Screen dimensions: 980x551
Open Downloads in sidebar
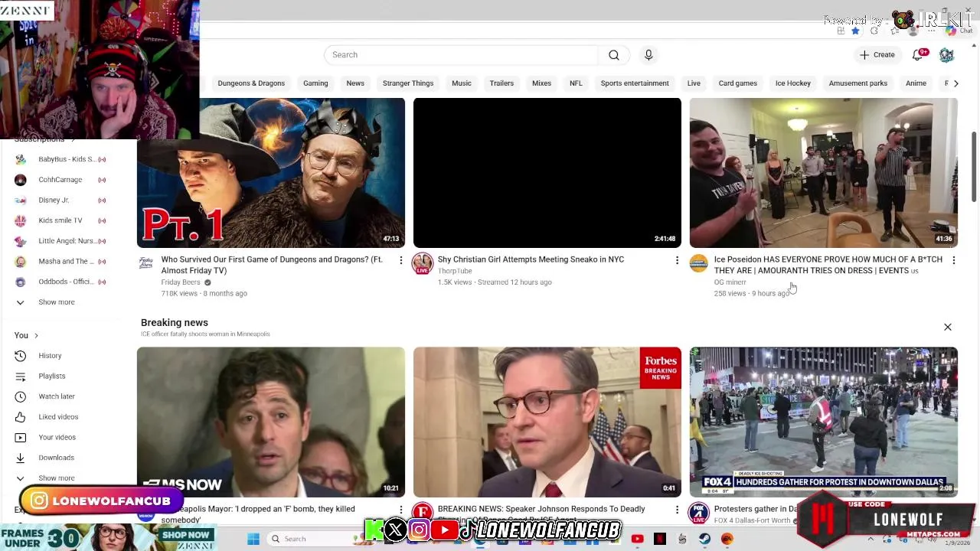click(61, 458)
